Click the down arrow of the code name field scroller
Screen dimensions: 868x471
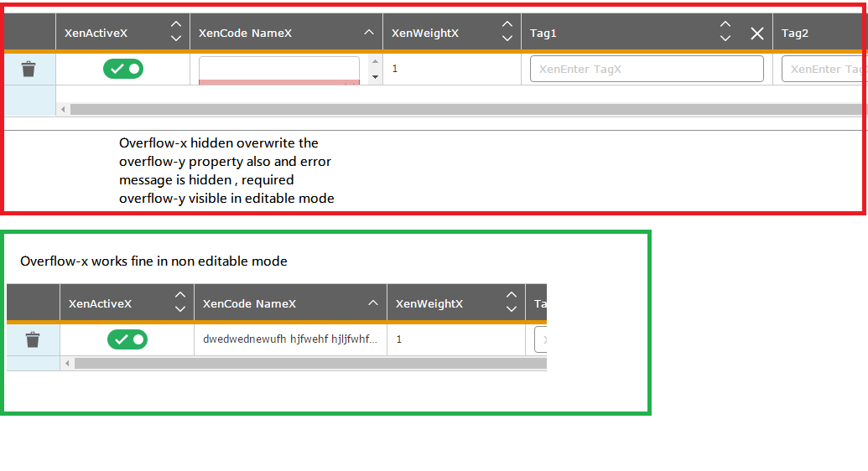click(x=376, y=77)
